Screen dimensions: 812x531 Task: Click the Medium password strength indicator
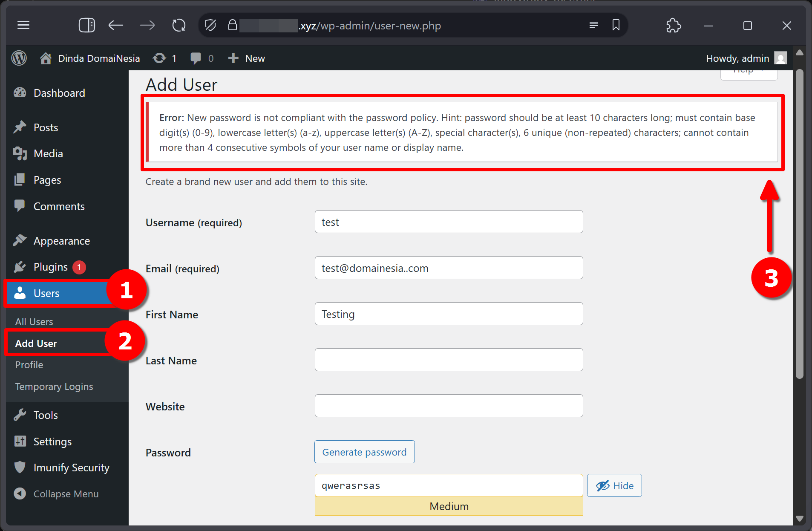point(449,506)
